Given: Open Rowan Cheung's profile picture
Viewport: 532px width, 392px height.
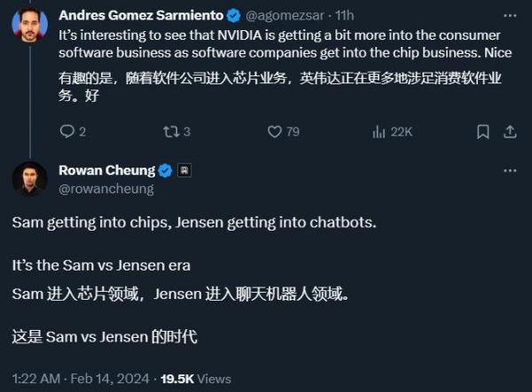Looking at the screenshot, I should click(29, 178).
